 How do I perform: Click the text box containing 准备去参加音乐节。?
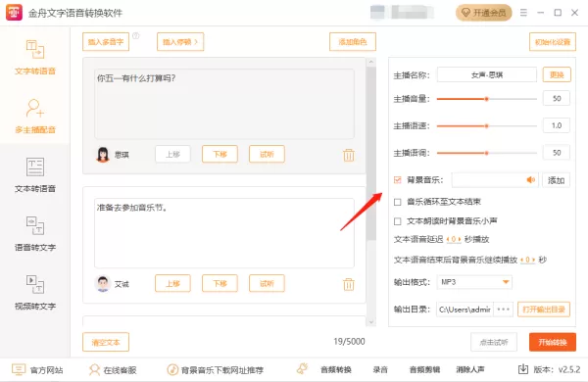(x=224, y=233)
